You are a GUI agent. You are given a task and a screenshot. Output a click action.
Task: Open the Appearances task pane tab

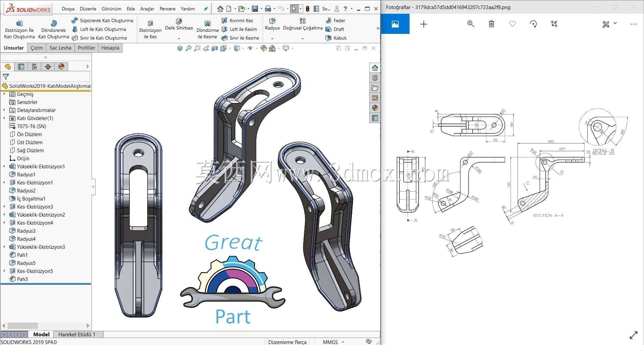[375, 108]
